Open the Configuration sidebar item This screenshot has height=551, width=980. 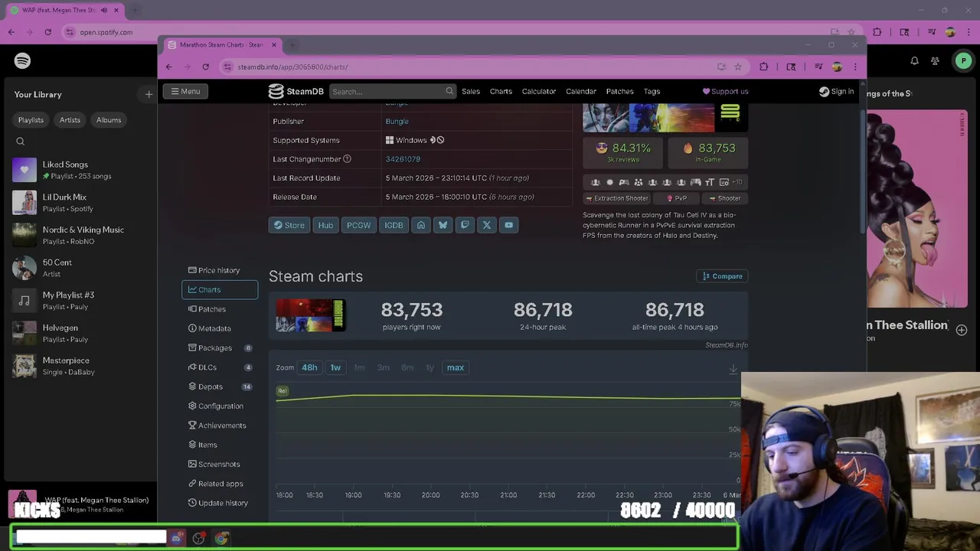[x=220, y=406]
